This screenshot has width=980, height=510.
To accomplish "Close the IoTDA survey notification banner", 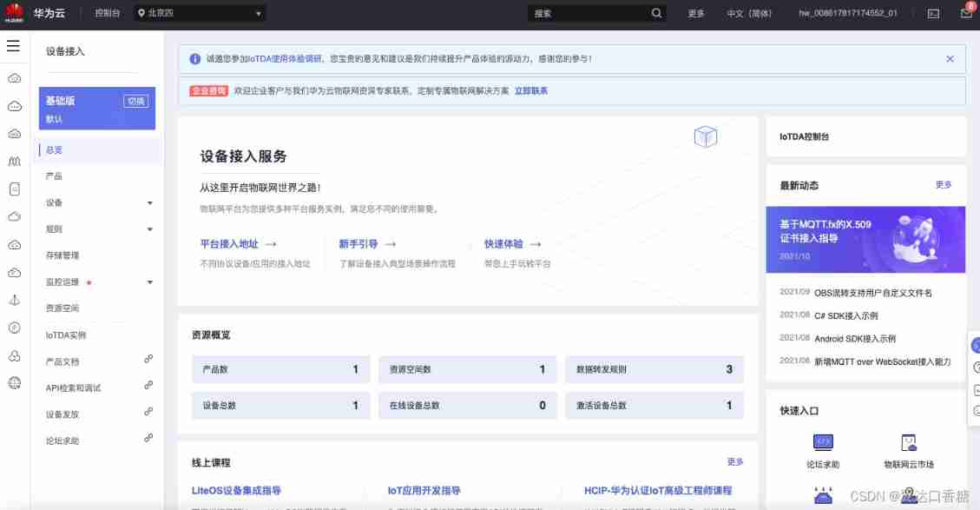I will [950, 59].
